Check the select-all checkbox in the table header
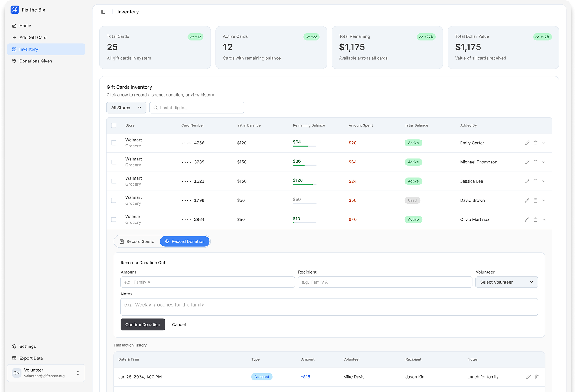This screenshot has height=392, width=576. [x=114, y=125]
